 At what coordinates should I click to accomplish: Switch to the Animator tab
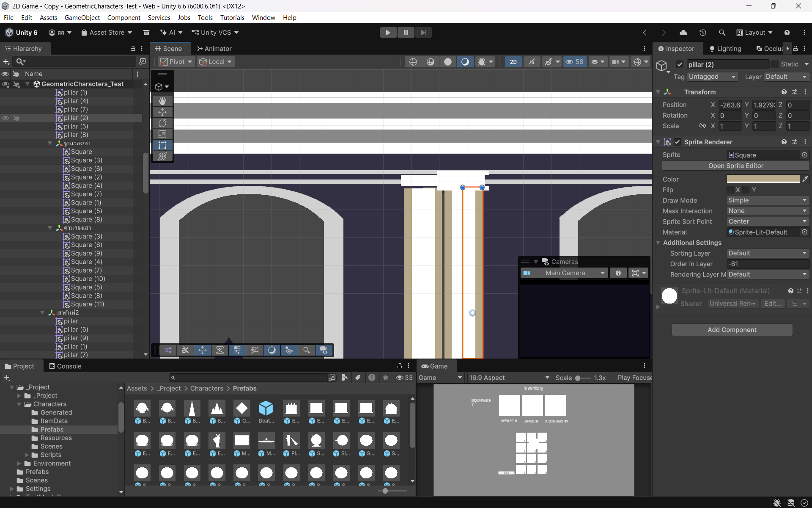point(214,49)
